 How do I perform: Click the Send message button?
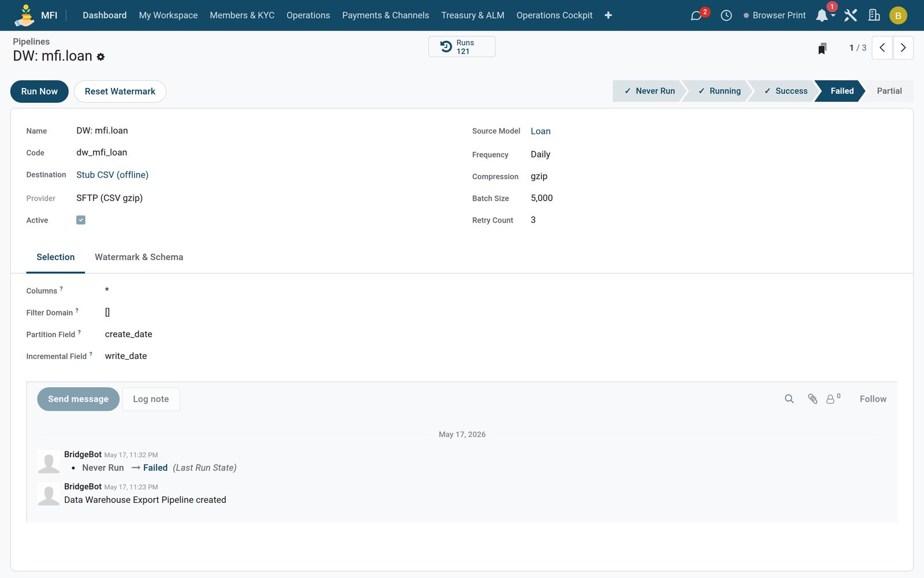[x=78, y=399]
